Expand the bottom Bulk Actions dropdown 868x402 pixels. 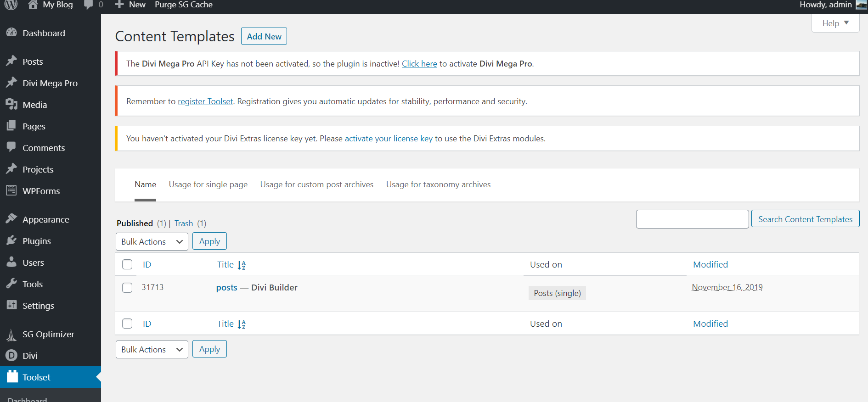tap(152, 349)
